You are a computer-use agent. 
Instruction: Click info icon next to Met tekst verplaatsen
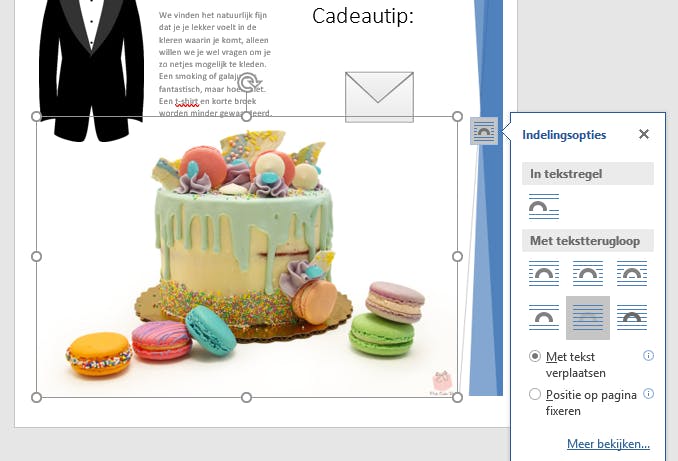tap(648, 355)
